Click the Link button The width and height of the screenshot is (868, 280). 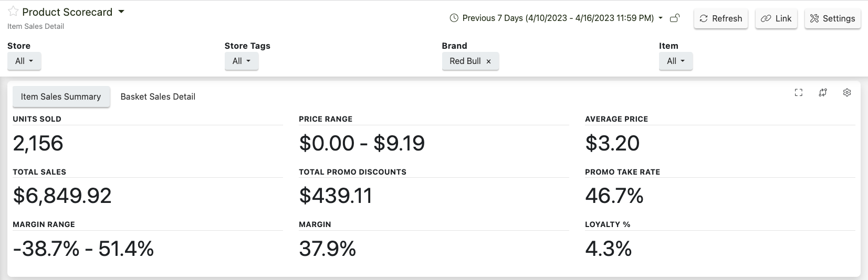(776, 18)
